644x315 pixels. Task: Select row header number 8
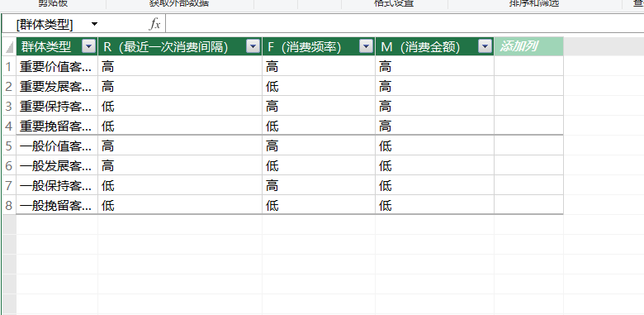[9, 205]
